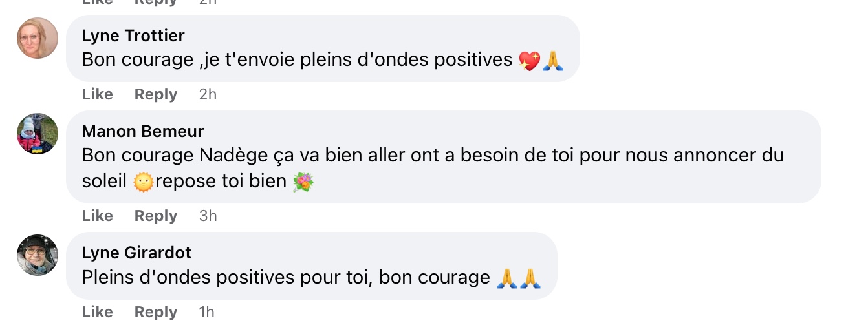Like Lyne Girardot's comment
Screen dimensions: 868x323
pyautogui.click(x=98, y=312)
